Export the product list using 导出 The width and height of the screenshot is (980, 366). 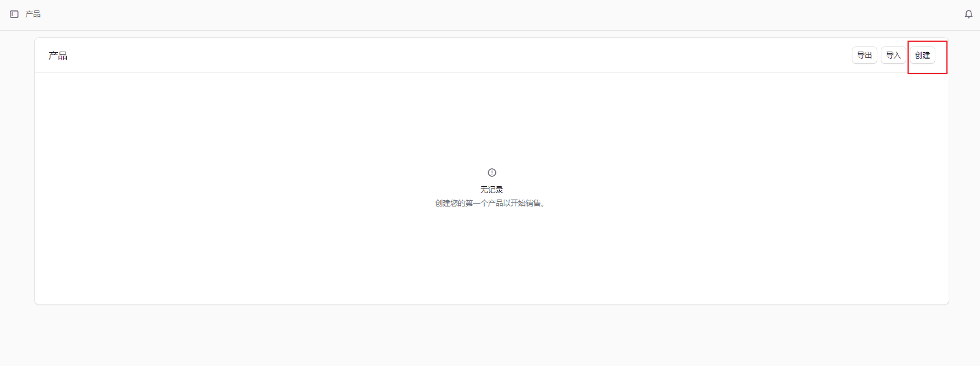(x=864, y=55)
